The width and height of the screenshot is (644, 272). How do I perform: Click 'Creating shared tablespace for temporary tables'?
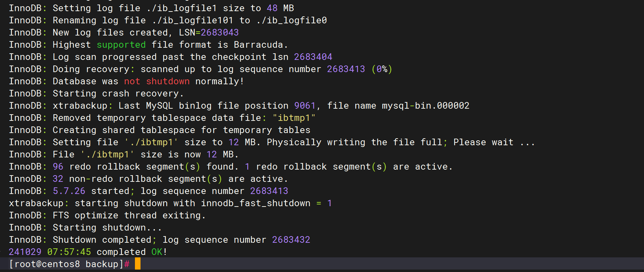181,130
